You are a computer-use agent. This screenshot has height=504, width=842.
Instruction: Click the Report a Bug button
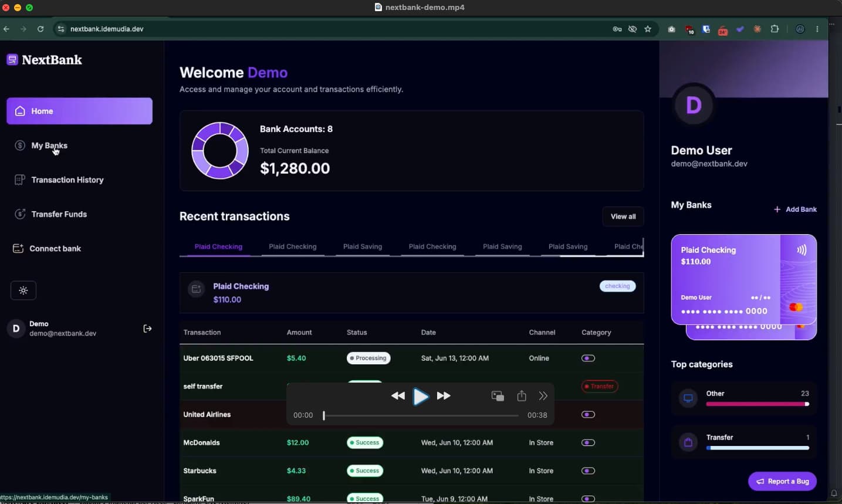tap(782, 481)
